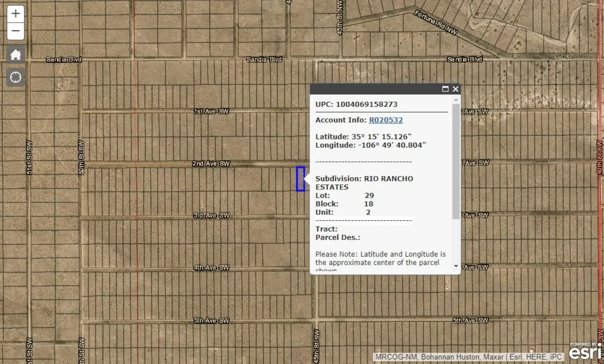Click the Esri logo
The image size is (604, 364).
tap(584, 352)
